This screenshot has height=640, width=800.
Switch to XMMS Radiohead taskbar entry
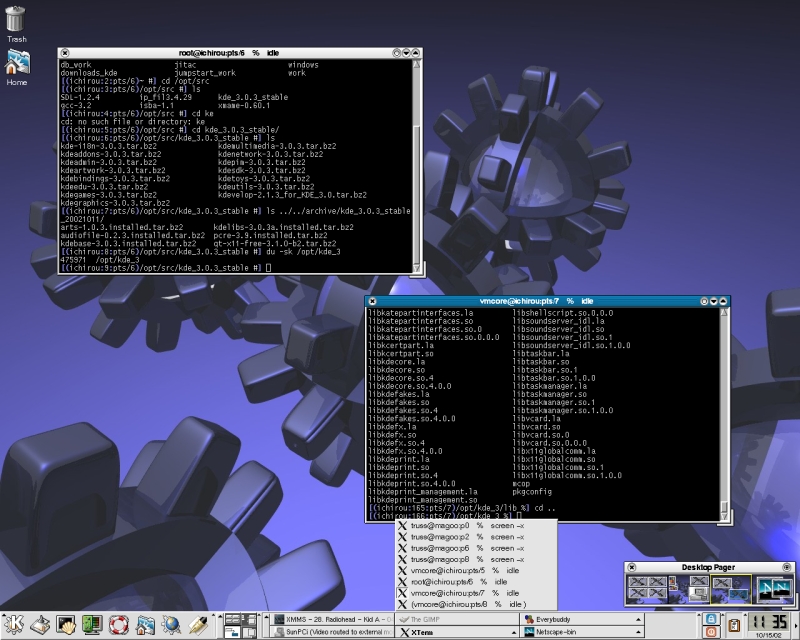tap(330, 619)
